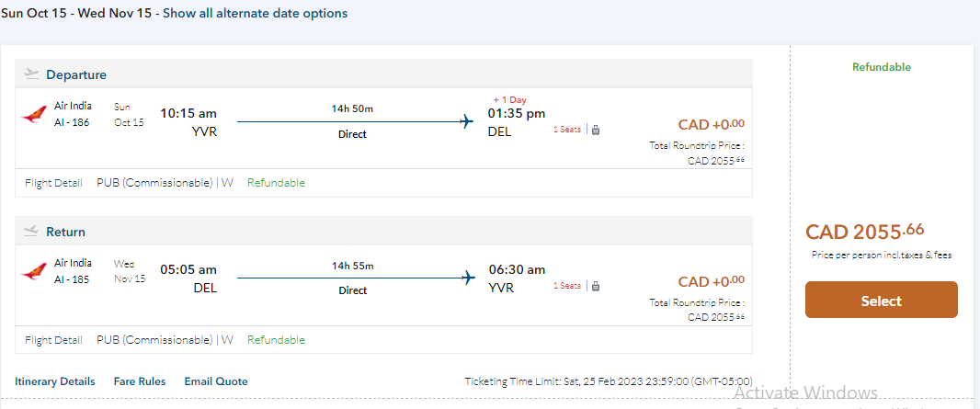Click the green Refundable text above the price
The height and width of the screenshot is (409, 980).
881,67
